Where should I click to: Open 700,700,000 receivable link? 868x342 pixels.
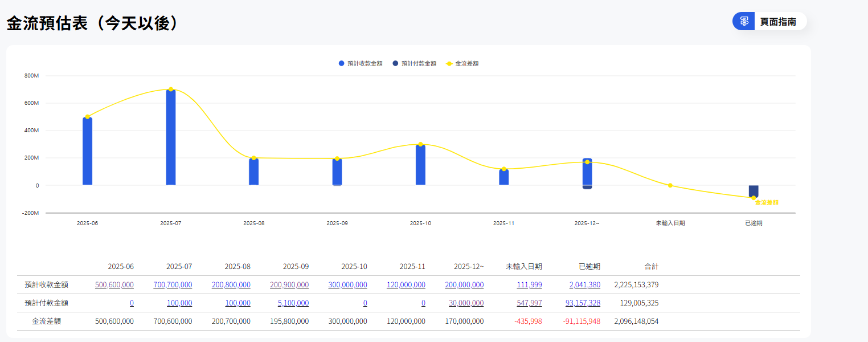point(173,285)
